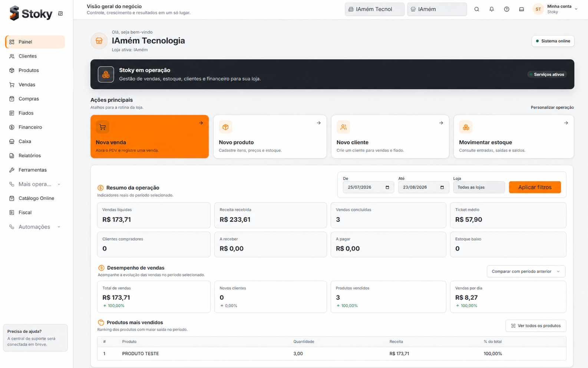588x368 pixels.
Task: Click the boxes icon in Stoky em operação banner
Action: pyautogui.click(x=106, y=75)
